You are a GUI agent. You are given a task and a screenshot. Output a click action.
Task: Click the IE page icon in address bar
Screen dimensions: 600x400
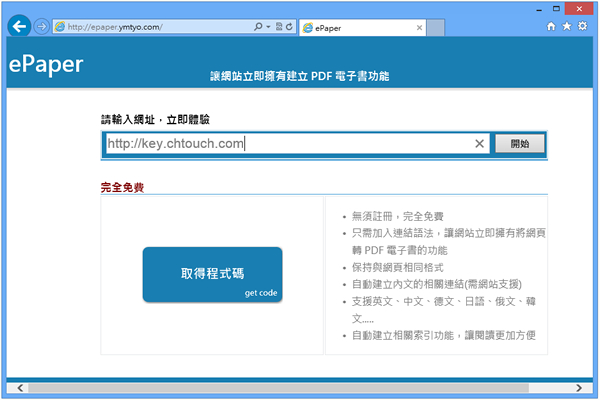[60, 26]
